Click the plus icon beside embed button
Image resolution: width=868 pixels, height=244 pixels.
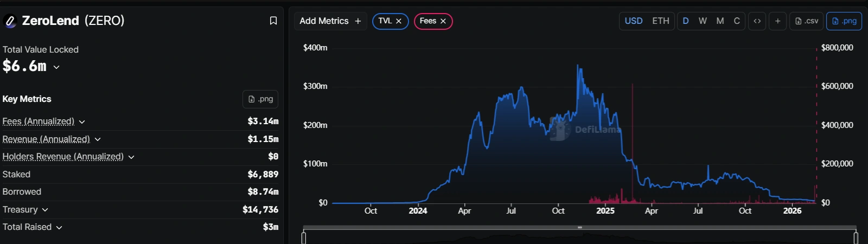777,21
